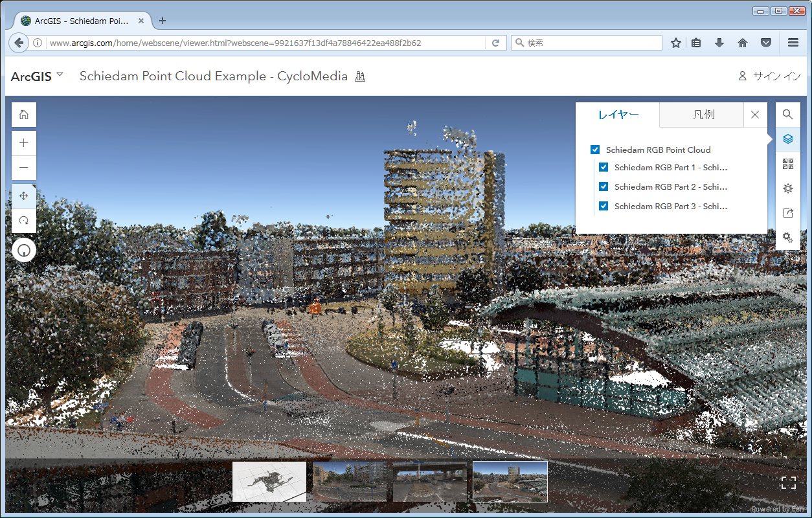
Task: Select the Rotate navigation tool
Action: tap(24, 220)
